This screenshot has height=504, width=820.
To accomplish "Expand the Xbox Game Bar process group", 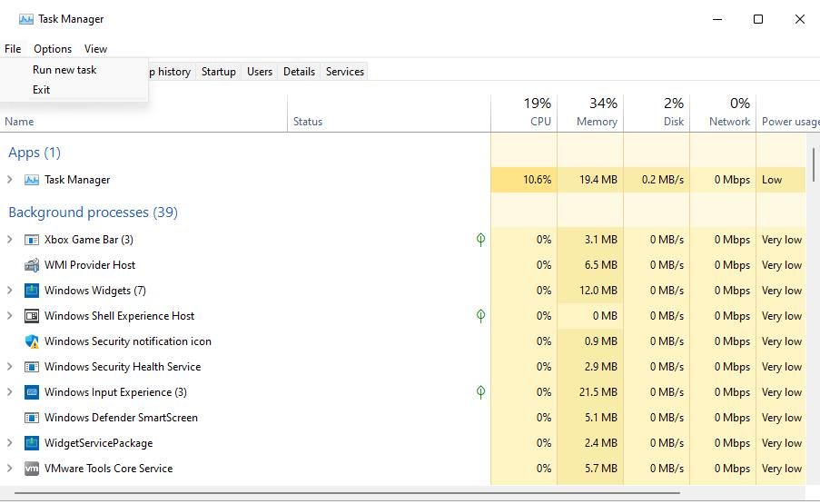I will [10, 240].
